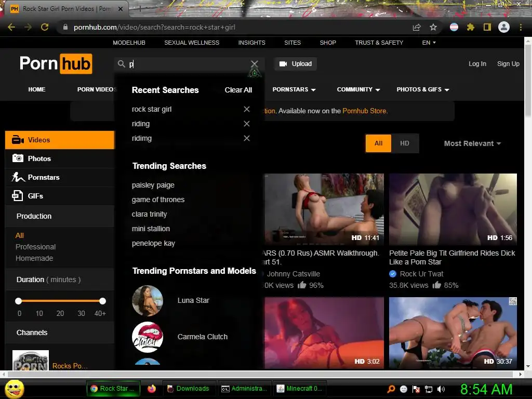Select the Videos category in the sidebar
This screenshot has height=399, width=532.
(x=60, y=140)
